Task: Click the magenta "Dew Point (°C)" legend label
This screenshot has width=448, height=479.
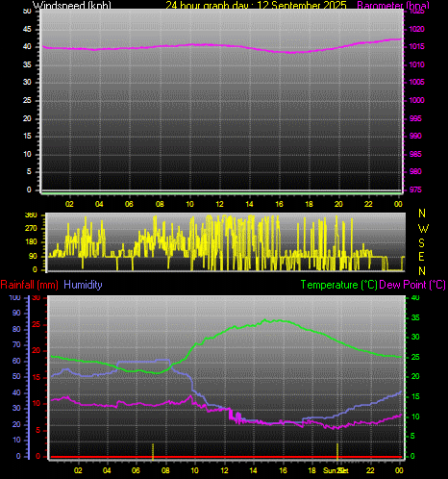Action: coord(412,285)
